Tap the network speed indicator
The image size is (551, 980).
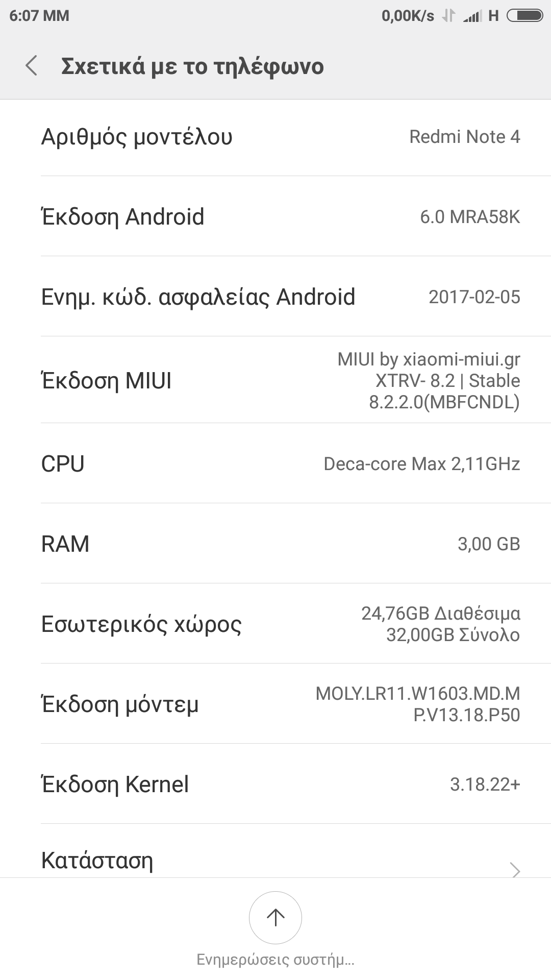tap(408, 16)
